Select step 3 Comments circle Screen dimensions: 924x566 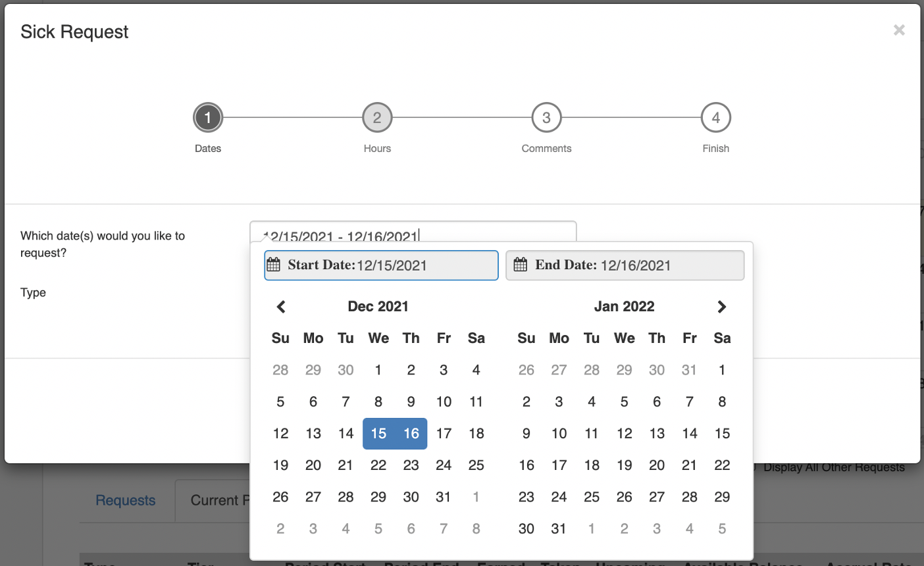coord(546,118)
